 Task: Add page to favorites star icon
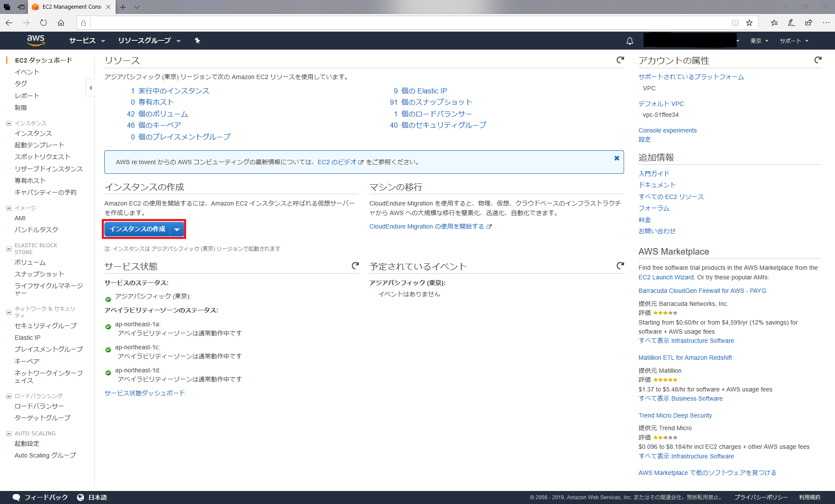pos(749,23)
